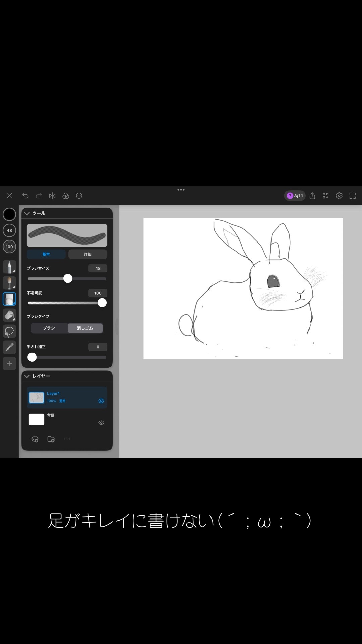Open the layer options three-dot menu
Screen dimensions: 362x644
(67, 439)
